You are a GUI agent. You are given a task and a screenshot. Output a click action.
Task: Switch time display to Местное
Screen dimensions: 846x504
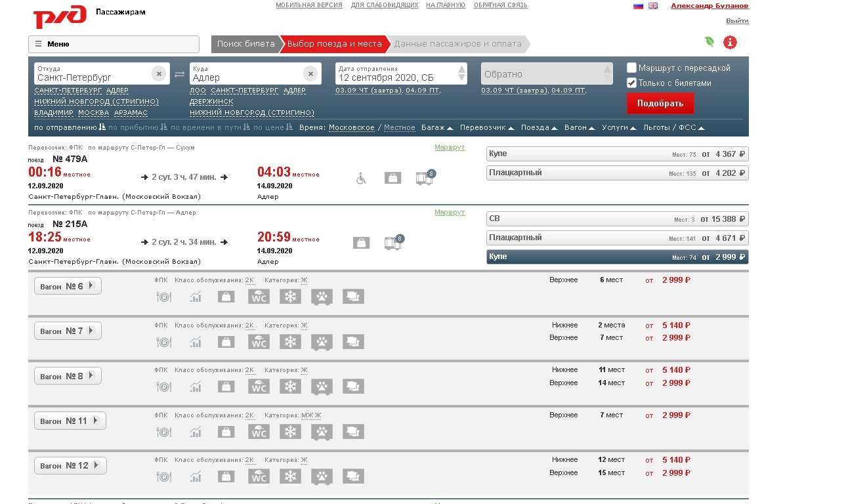tap(399, 127)
